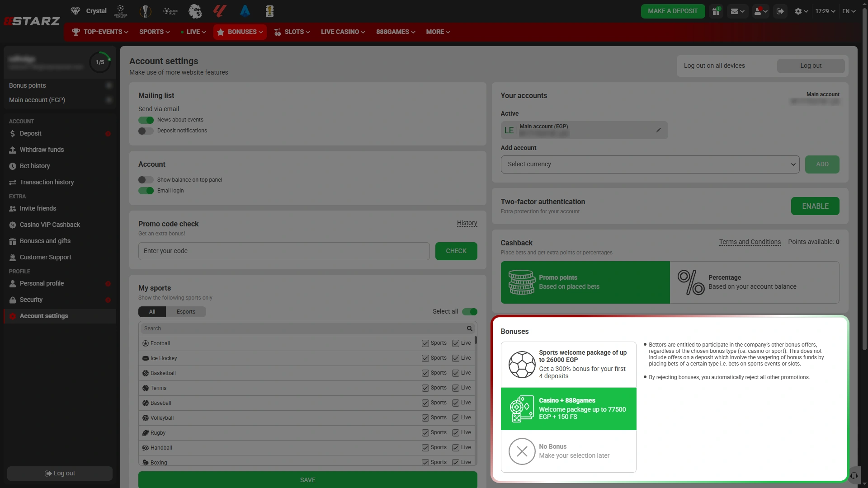Viewport: 868px width, 488px height.
Task: Open the Champions League shortcut icon
Action: [x=120, y=11]
